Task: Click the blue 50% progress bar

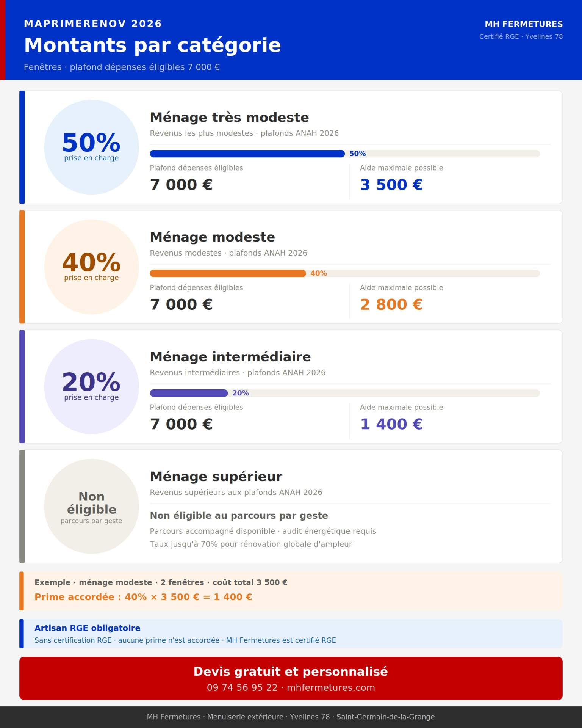Action: tap(247, 154)
